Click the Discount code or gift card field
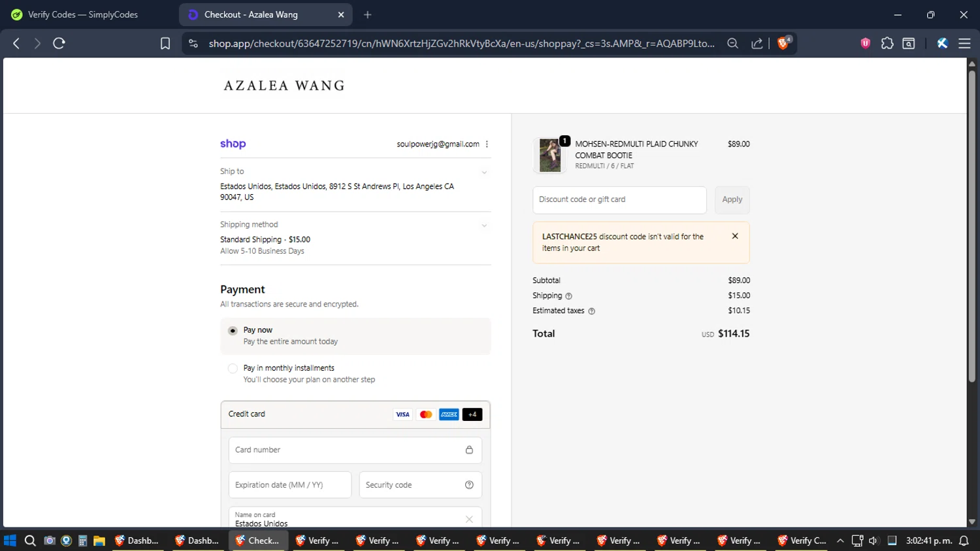Viewport: 980px width, 551px height. [619, 200]
